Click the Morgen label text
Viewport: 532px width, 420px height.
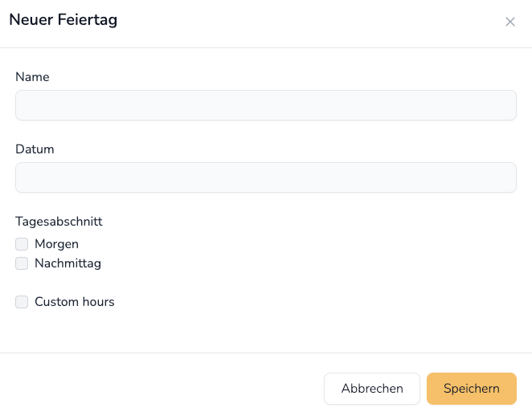click(x=57, y=244)
